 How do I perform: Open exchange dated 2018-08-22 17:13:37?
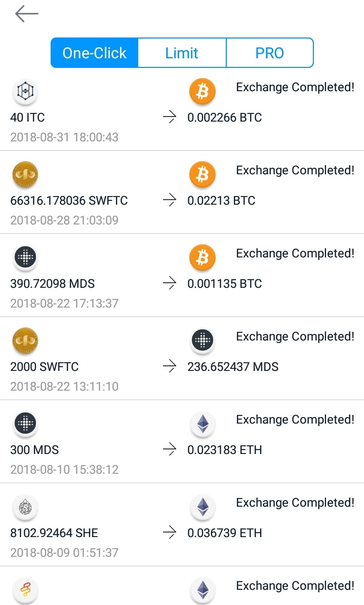click(x=182, y=276)
